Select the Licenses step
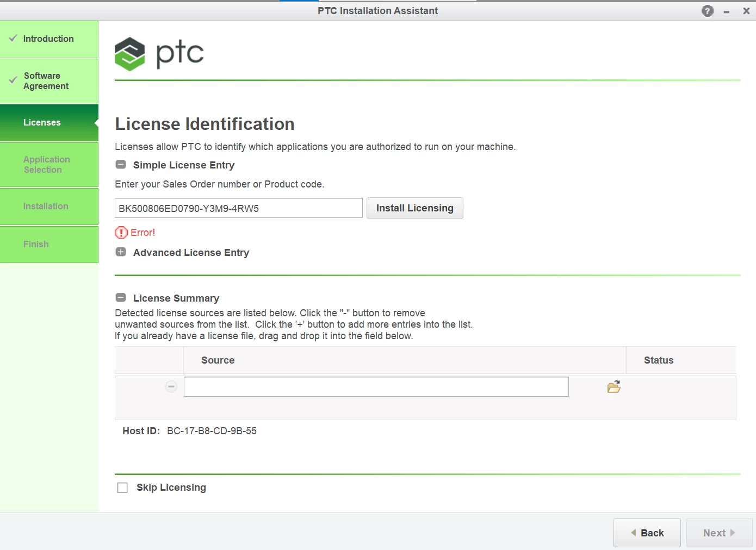756x550 pixels. [49, 123]
